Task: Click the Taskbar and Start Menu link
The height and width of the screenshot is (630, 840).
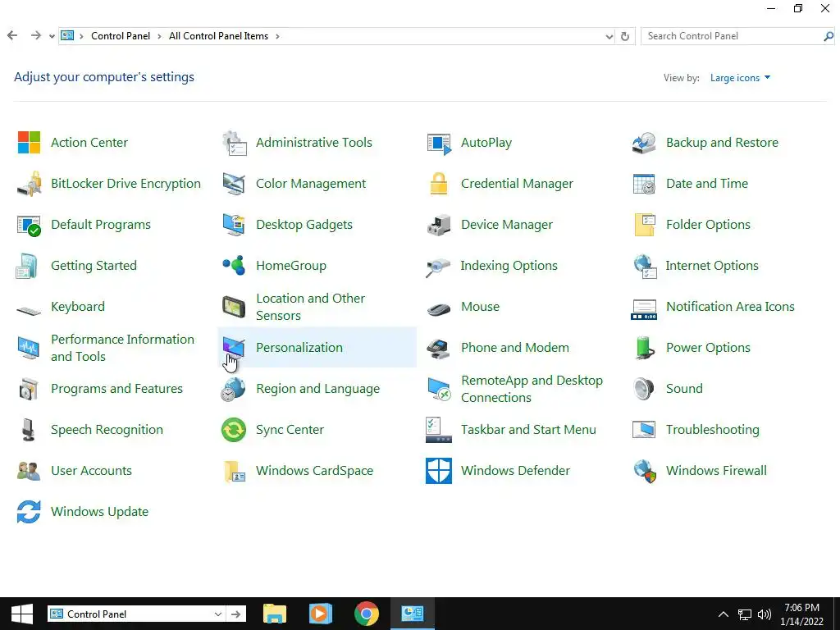Action: click(528, 430)
